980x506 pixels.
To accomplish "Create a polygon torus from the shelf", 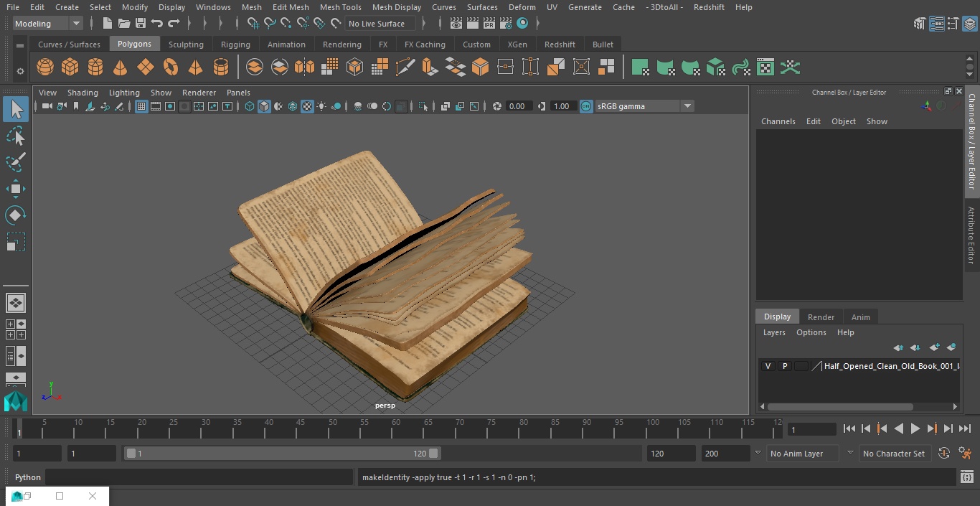I will point(171,67).
